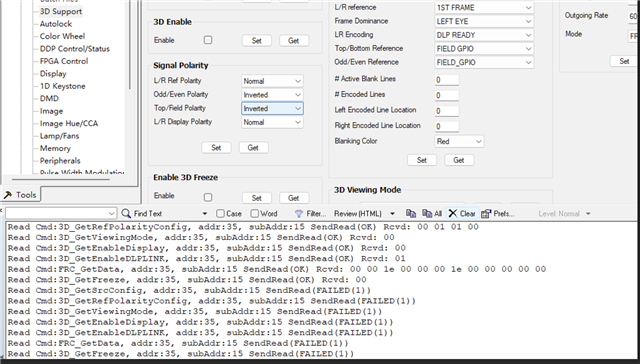Click the copy All icon
Viewport: 640px width, 364px height.
point(427,213)
